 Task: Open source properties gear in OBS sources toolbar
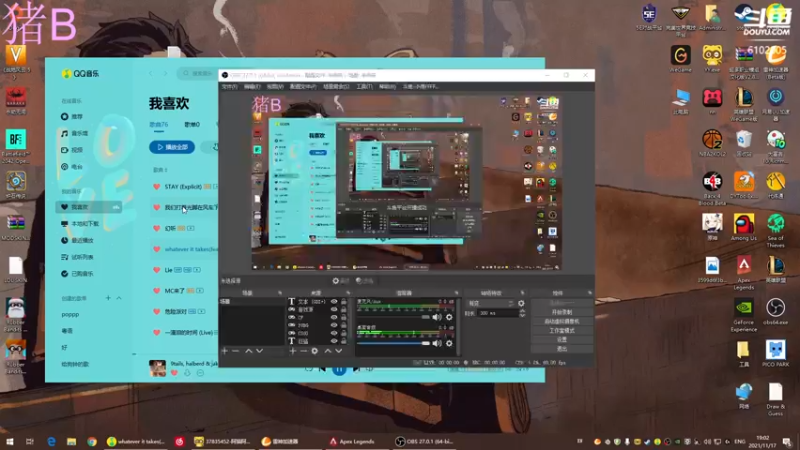(315, 351)
